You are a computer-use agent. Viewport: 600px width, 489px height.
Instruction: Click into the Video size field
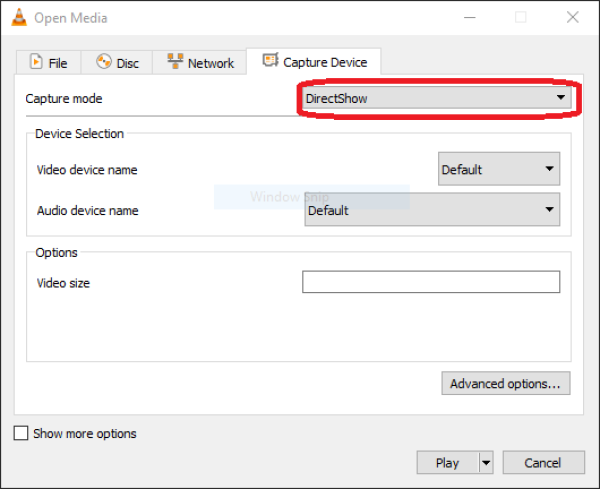[430, 283]
